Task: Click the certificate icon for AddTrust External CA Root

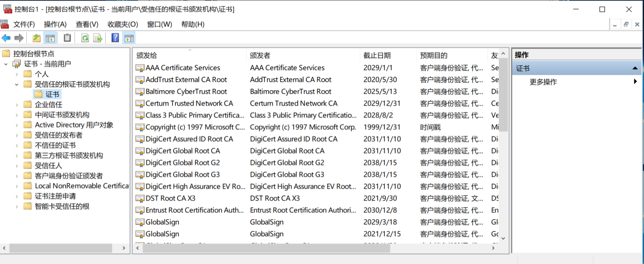Action: pyautogui.click(x=140, y=80)
